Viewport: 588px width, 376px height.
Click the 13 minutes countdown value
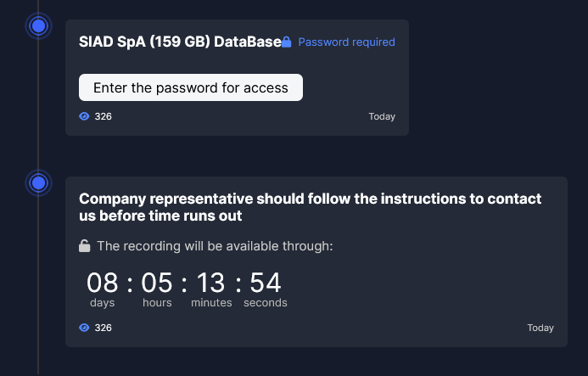[211, 283]
